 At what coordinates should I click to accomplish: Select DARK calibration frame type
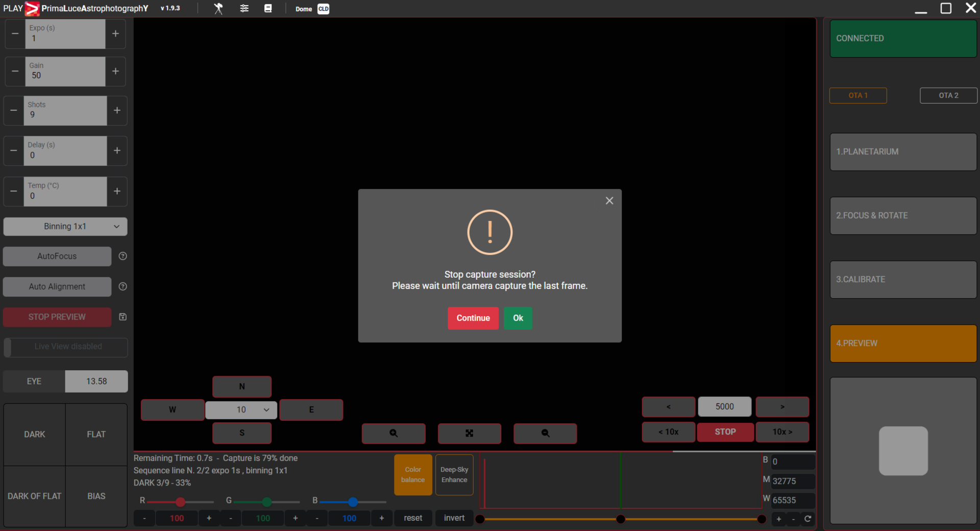coord(35,435)
